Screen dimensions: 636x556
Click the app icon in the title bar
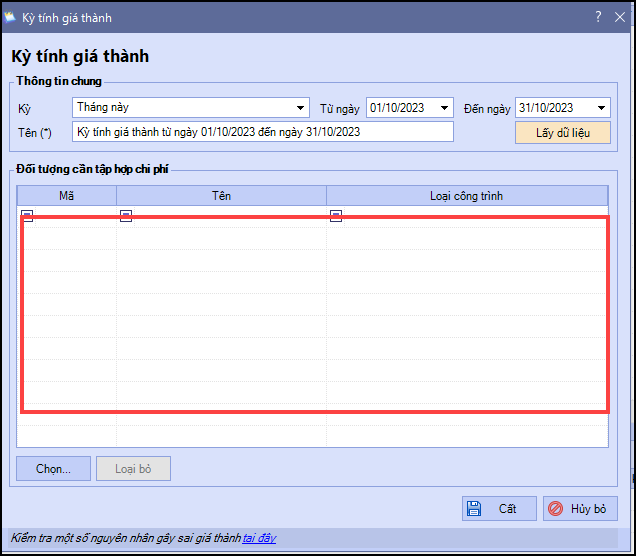point(11,17)
